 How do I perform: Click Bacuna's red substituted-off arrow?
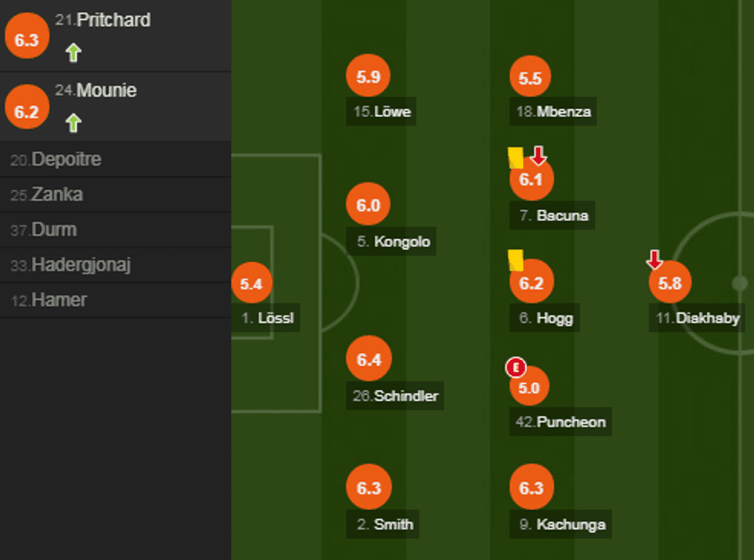[x=539, y=155]
